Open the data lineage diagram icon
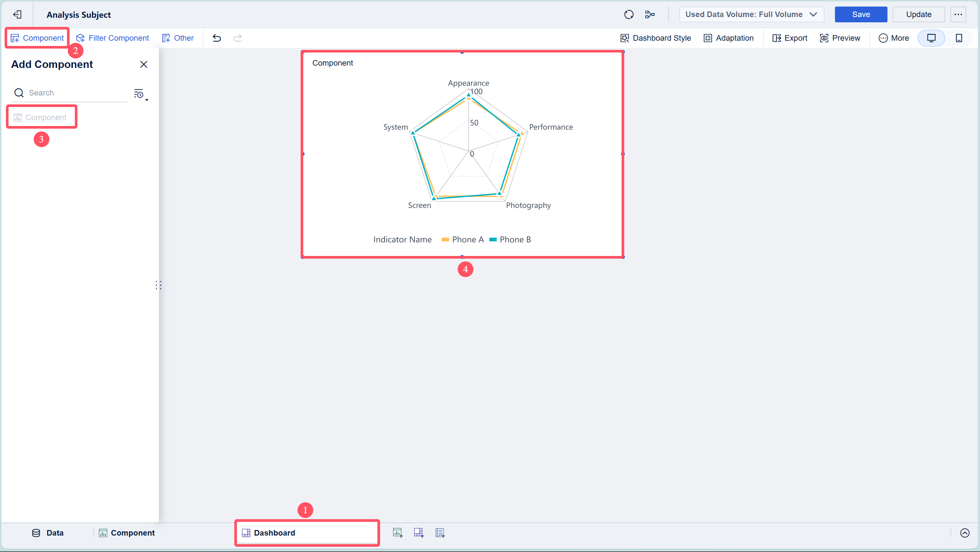980x552 pixels. tap(650, 14)
